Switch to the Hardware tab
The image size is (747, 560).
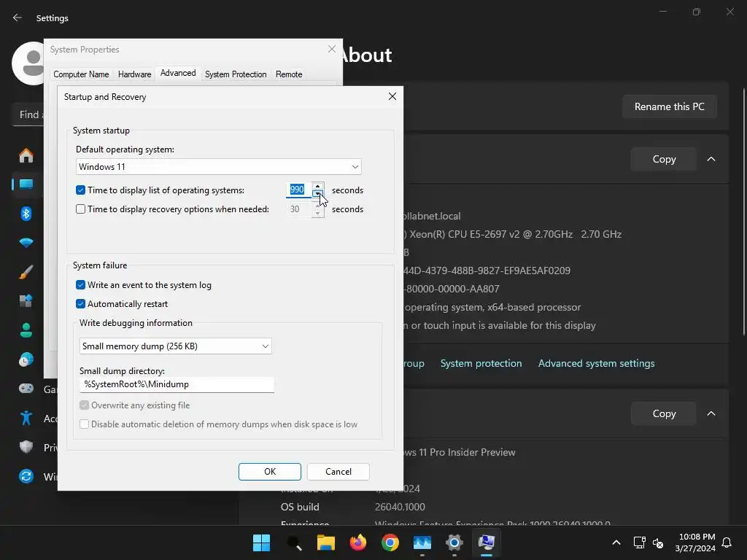pyautogui.click(x=134, y=74)
